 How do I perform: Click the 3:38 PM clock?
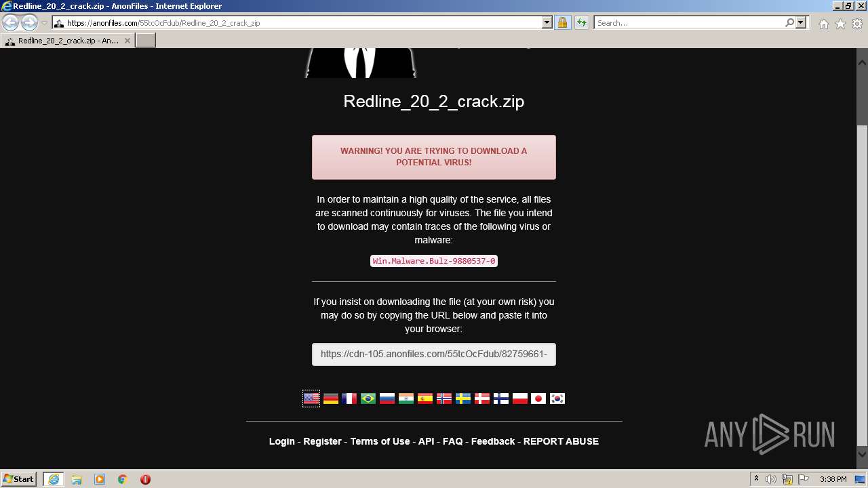pyautogui.click(x=833, y=479)
